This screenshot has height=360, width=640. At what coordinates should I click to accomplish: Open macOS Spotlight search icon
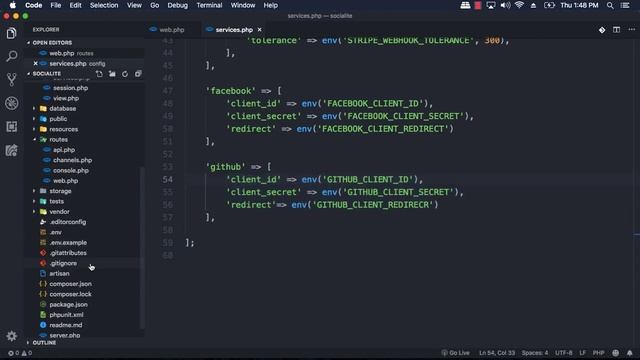pyautogui.click(x=610, y=5)
